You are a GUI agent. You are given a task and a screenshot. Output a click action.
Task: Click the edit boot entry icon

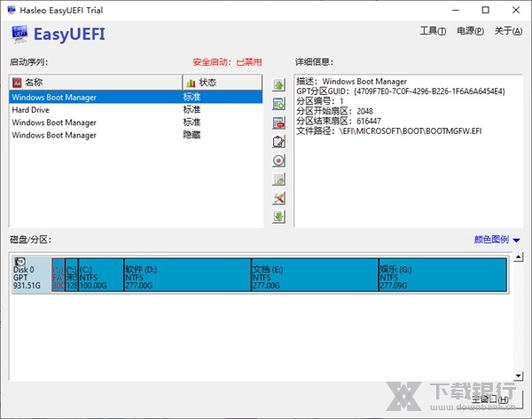(278, 141)
